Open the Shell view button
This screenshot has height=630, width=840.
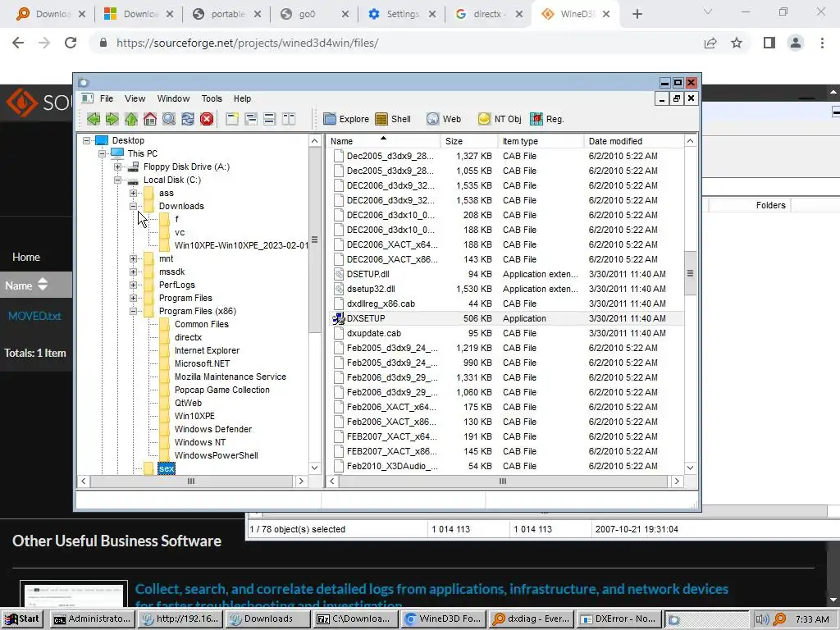click(x=393, y=119)
